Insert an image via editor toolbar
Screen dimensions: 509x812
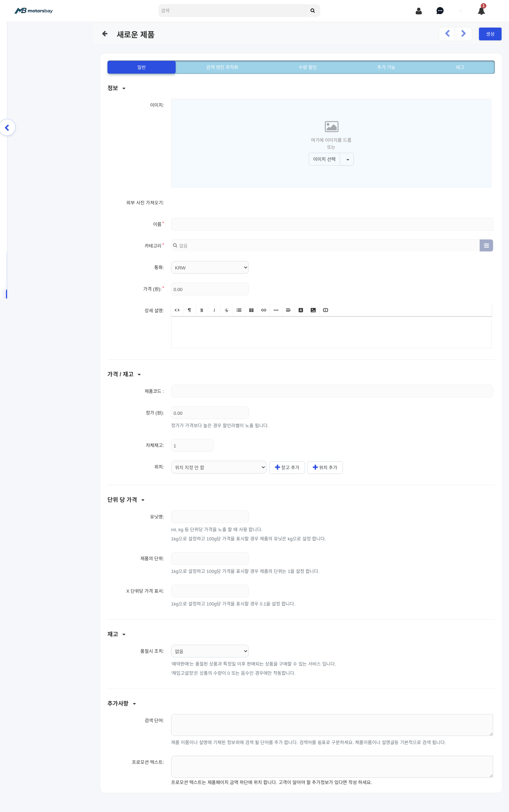pos(313,310)
